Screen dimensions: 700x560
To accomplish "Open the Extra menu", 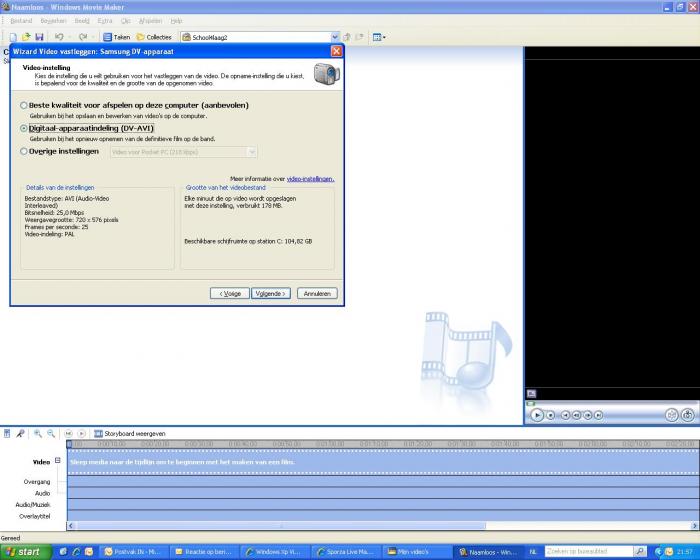I will [105, 21].
